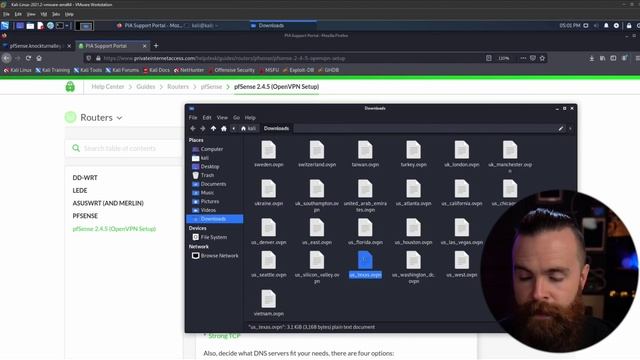Select the vietnam.ovpn file

269,303
